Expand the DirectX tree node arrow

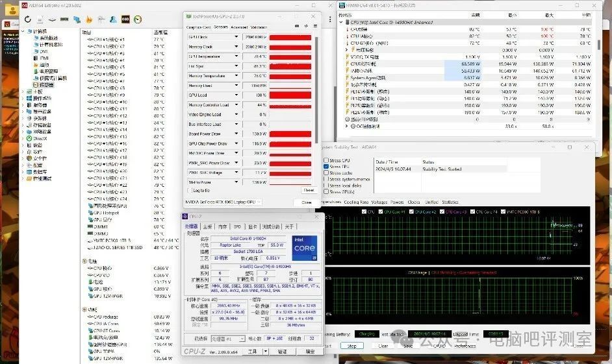[23, 138]
